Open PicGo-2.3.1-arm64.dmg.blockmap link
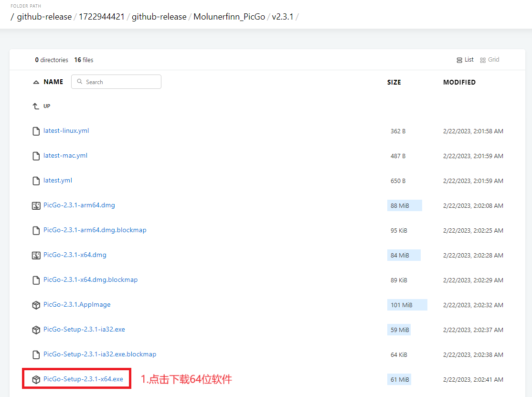The width and height of the screenshot is (532, 397). click(x=95, y=230)
